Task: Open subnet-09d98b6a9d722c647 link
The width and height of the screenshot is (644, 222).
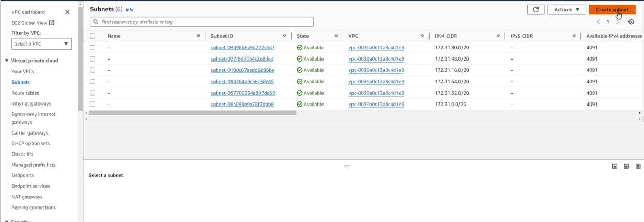Action: 242,48
